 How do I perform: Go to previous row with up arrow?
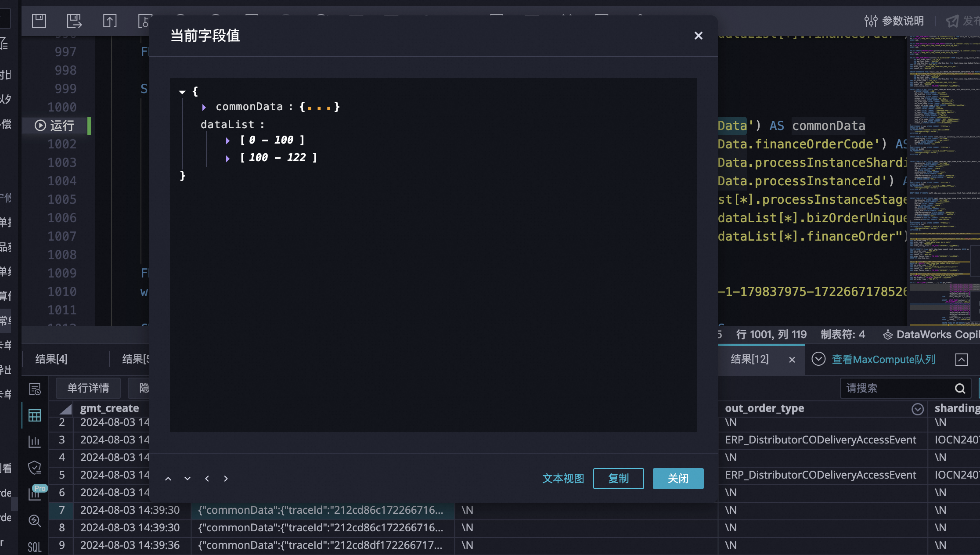coord(168,479)
